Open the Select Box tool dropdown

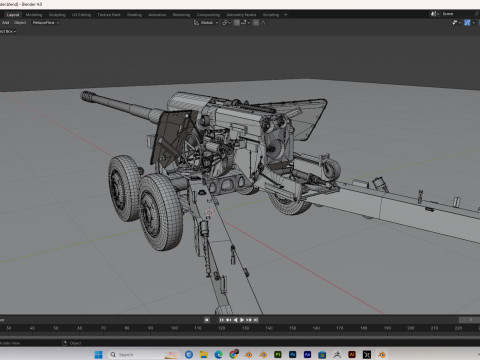(x=8, y=31)
